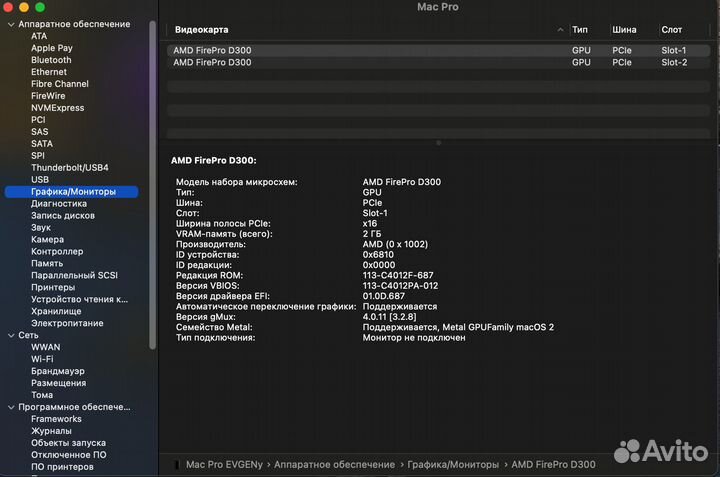Image resolution: width=720 pixels, height=477 pixels.
Task: Select Графика/Мониторы in the sidebar
Action: click(72, 191)
